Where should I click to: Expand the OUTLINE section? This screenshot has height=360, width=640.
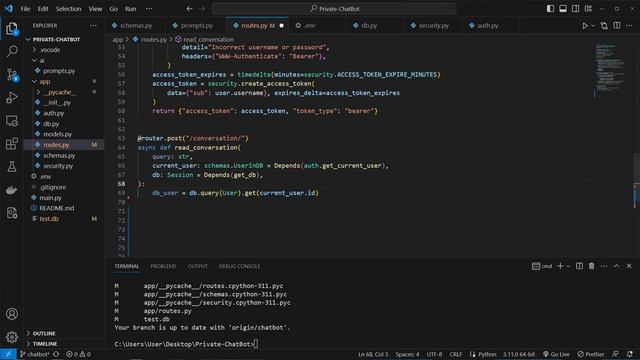(44, 333)
